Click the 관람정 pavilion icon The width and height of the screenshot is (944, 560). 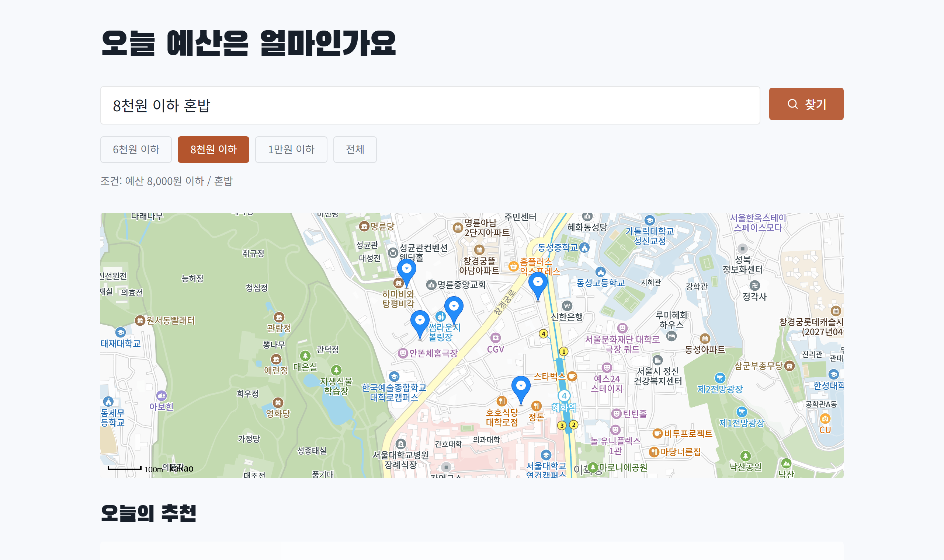(x=279, y=317)
